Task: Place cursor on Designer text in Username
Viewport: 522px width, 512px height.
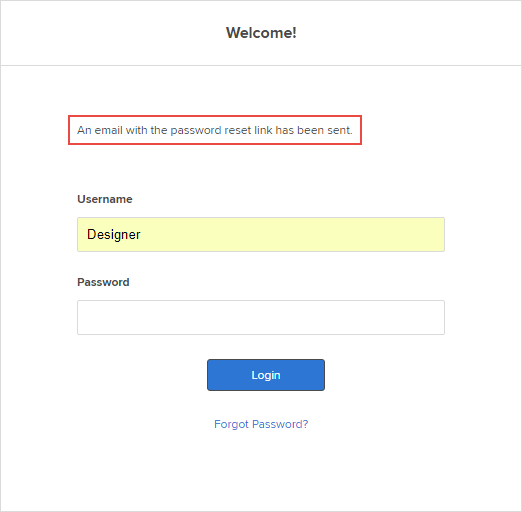Action: (114, 235)
